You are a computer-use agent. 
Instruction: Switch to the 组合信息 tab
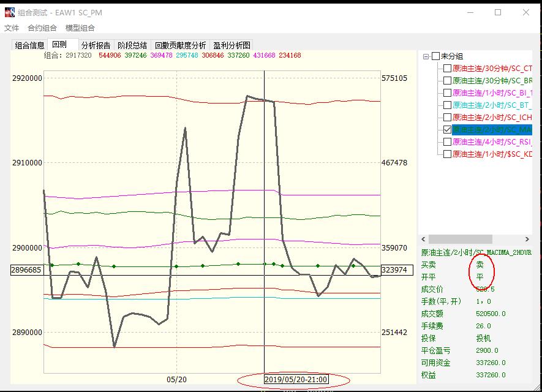tap(29, 45)
